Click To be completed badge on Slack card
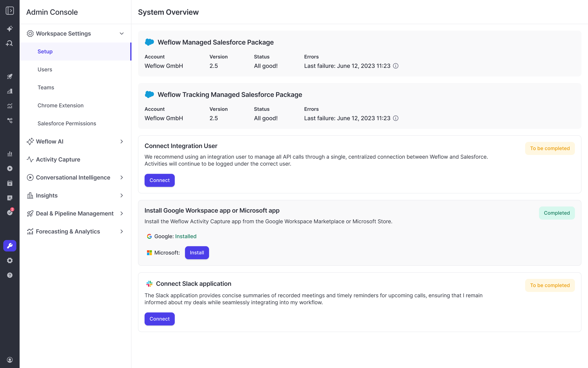This screenshot has height=368, width=588. click(x=550, y=285)
